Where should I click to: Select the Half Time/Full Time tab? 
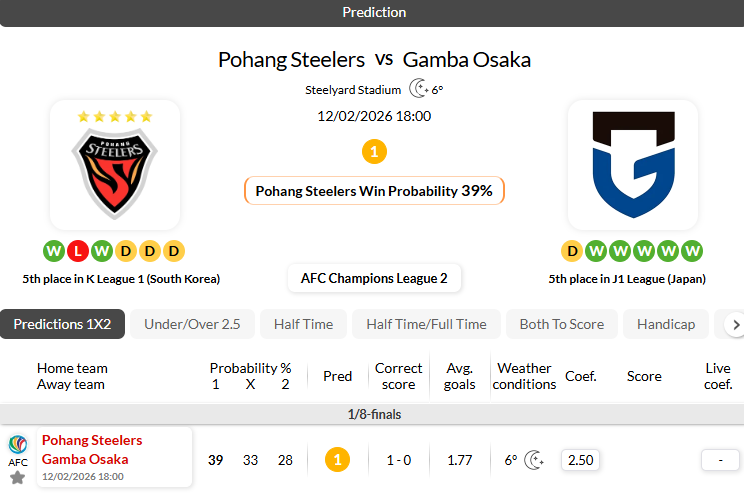point(426,324)
